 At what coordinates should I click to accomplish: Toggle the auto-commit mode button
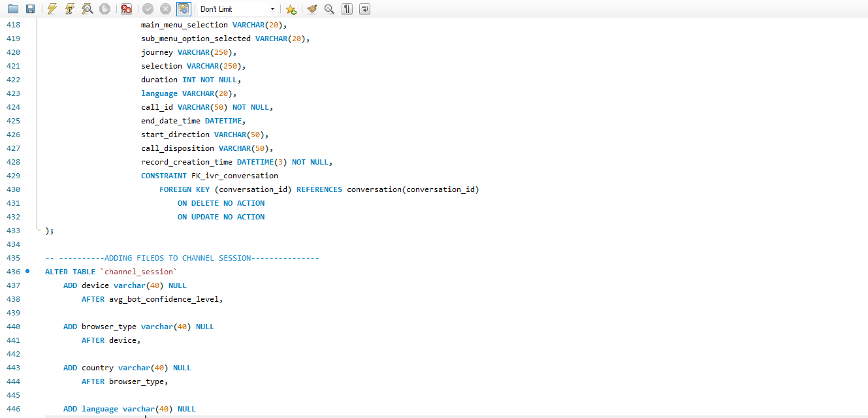tap(184, 9)
